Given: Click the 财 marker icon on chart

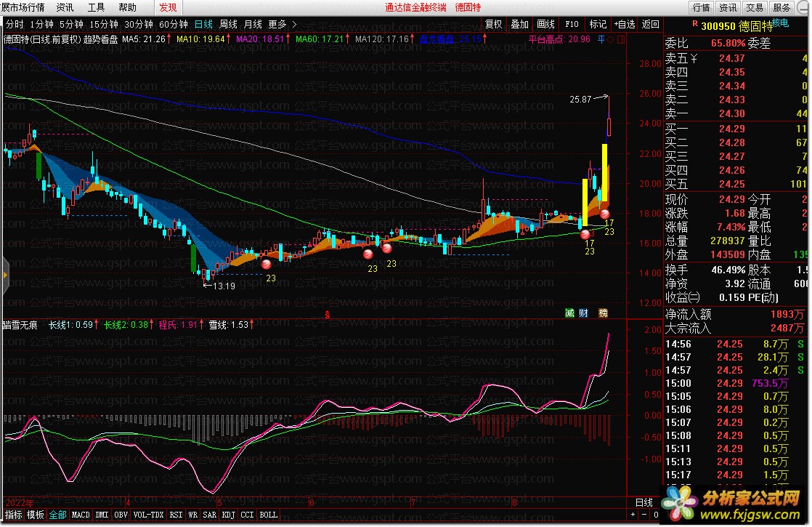Looking at the screenshot, I should point(584,313).
